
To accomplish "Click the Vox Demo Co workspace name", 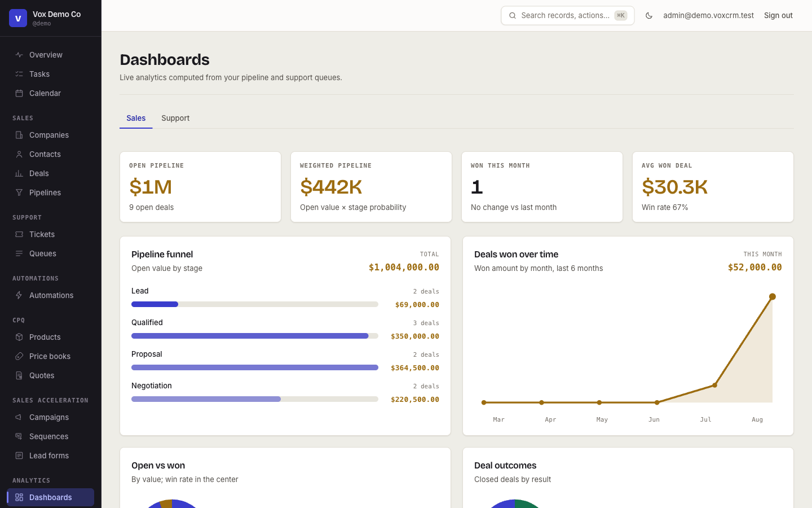I will [56, 14].
